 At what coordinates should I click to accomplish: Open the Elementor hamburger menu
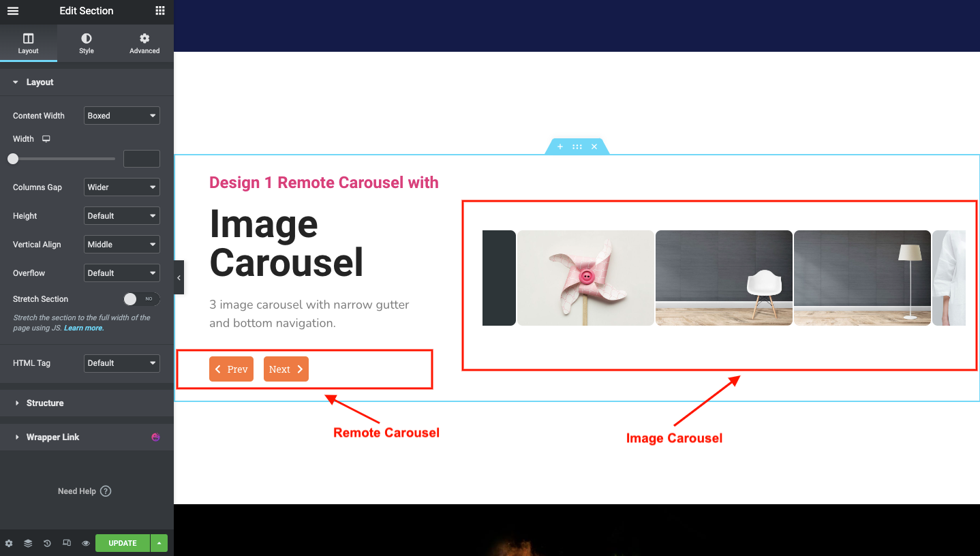(x=13, y=11)
